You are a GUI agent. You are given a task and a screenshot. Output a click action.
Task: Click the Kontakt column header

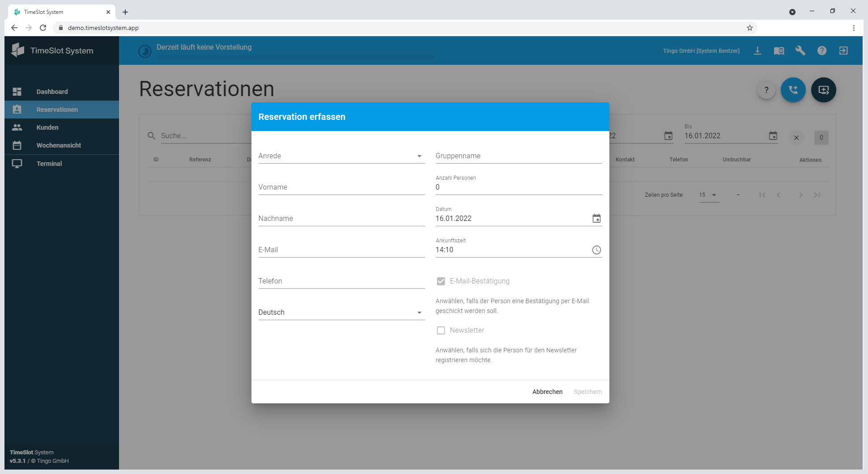coord(625,160)
